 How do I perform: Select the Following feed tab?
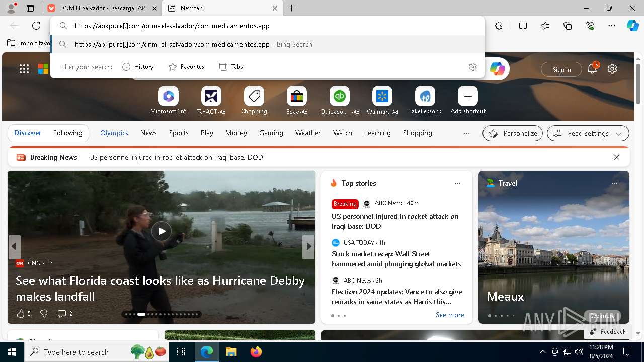68,133
